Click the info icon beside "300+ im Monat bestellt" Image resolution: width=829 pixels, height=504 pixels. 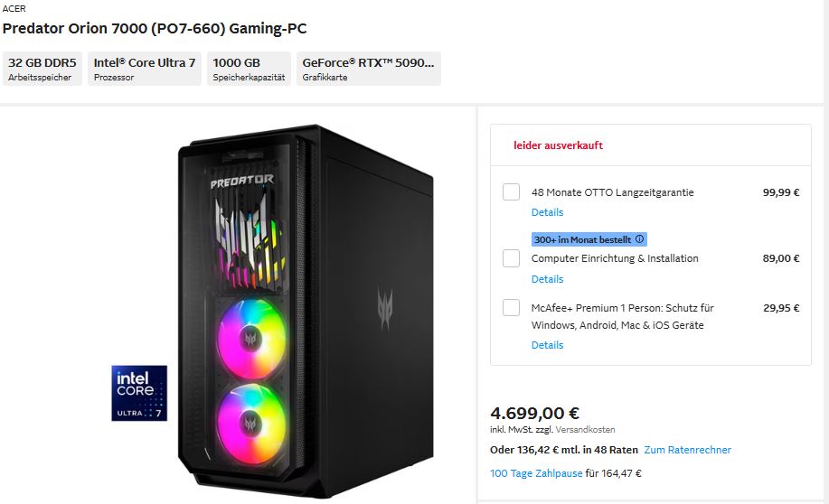click(x=640, y=239)
